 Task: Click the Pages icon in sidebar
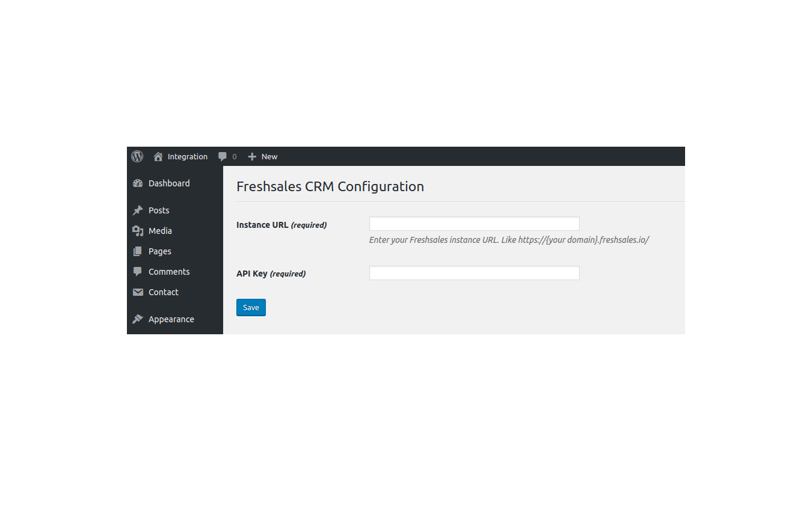pyautogui.click(x=138, y=251)
